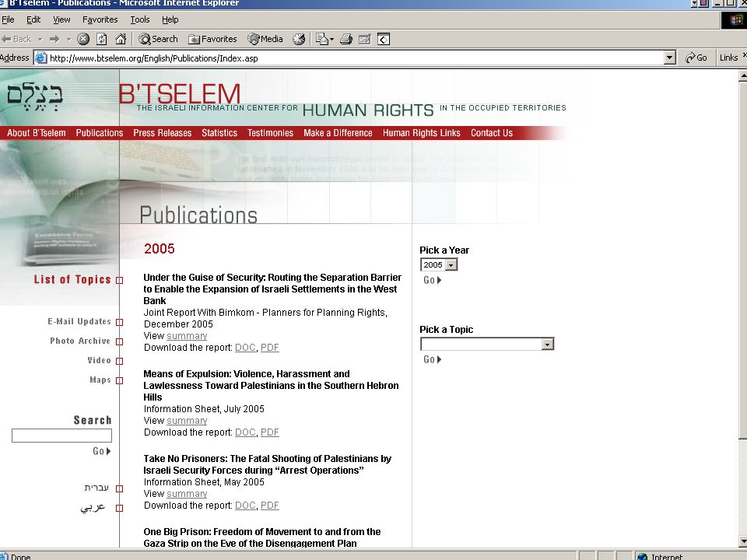Open the Search toolbar button
Screen dimensions: 747x560
click(158, 39)
